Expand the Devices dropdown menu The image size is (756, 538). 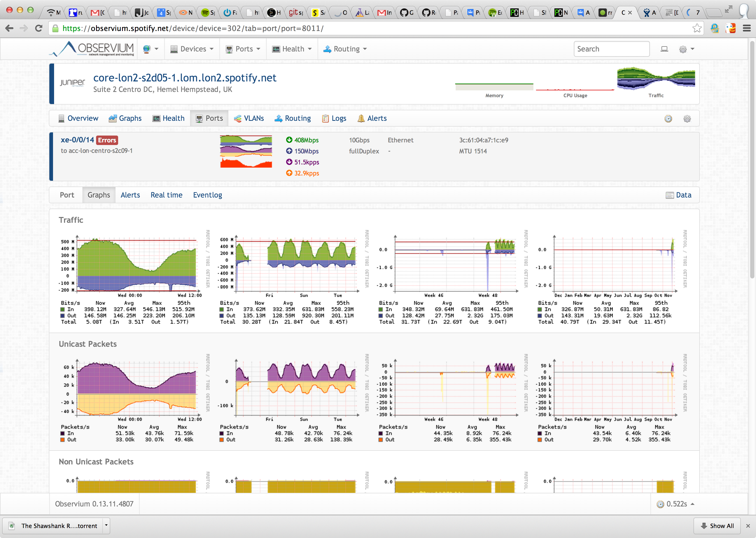point(192,49)
